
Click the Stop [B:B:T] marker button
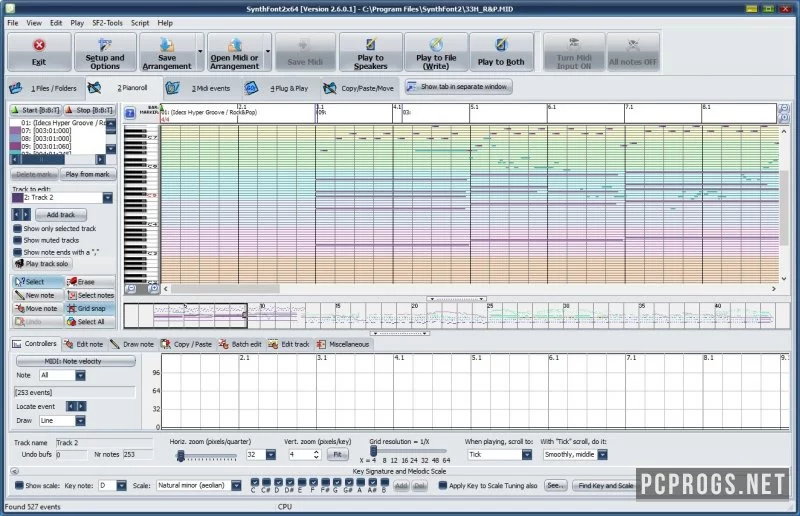(89, 110)
